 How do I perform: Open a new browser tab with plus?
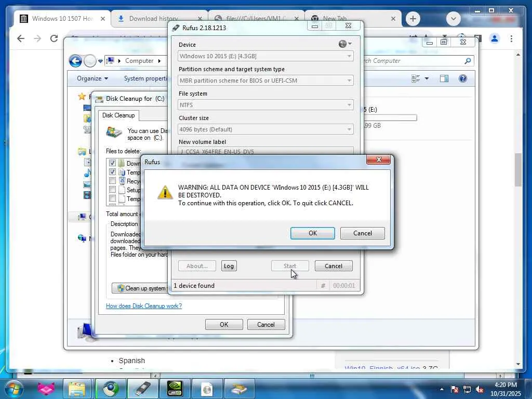413,19
